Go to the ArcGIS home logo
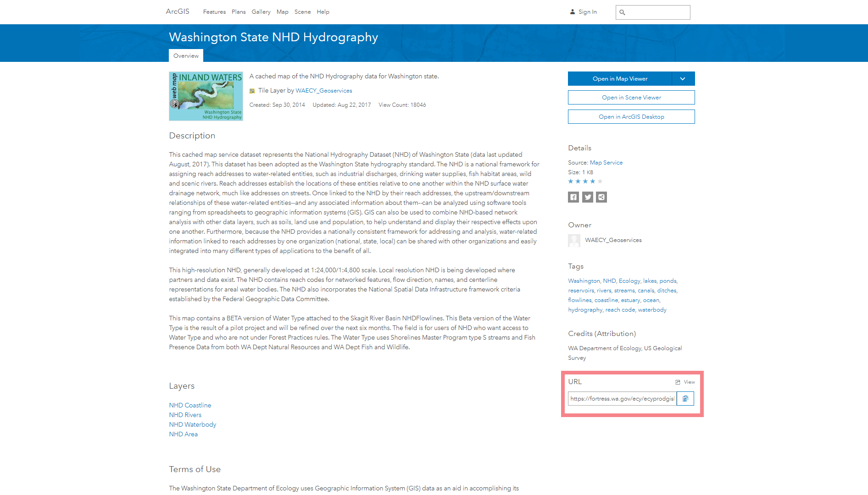The height and width of the screenshot is (495, 868). (x=178, y=11)
